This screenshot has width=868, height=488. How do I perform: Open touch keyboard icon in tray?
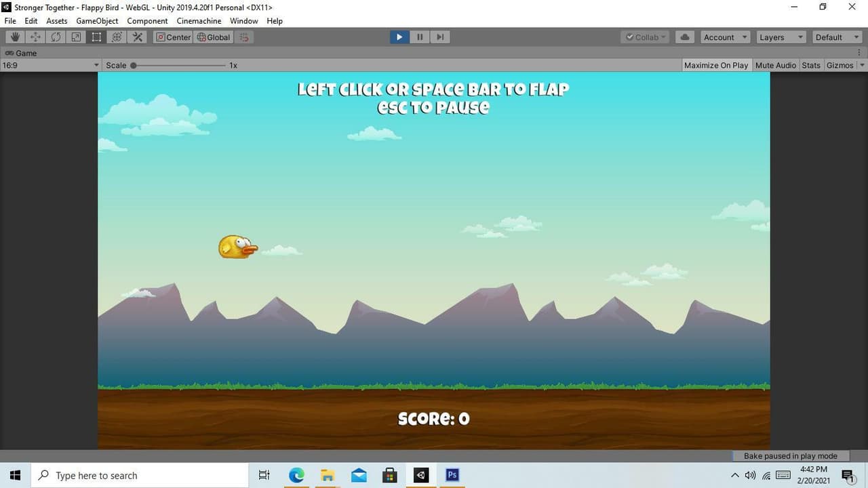point(783,475)
